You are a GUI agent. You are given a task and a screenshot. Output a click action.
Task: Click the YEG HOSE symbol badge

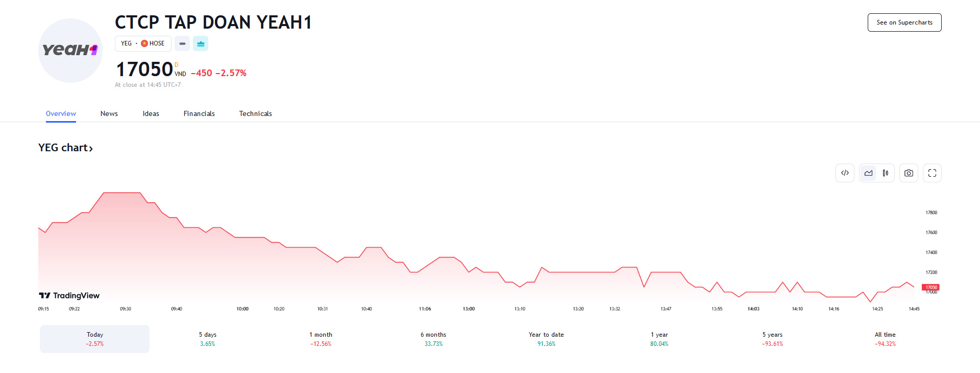click(x=143, y=43)
